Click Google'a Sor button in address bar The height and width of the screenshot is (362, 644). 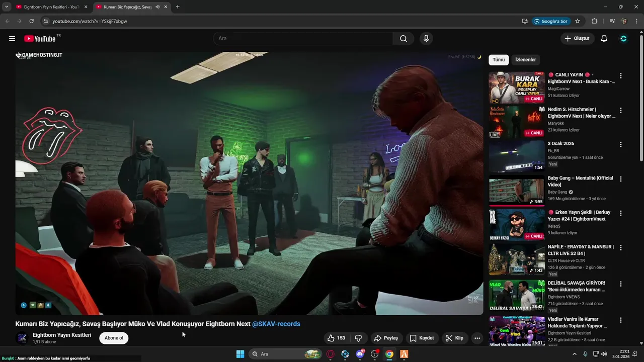click(551, 21)
